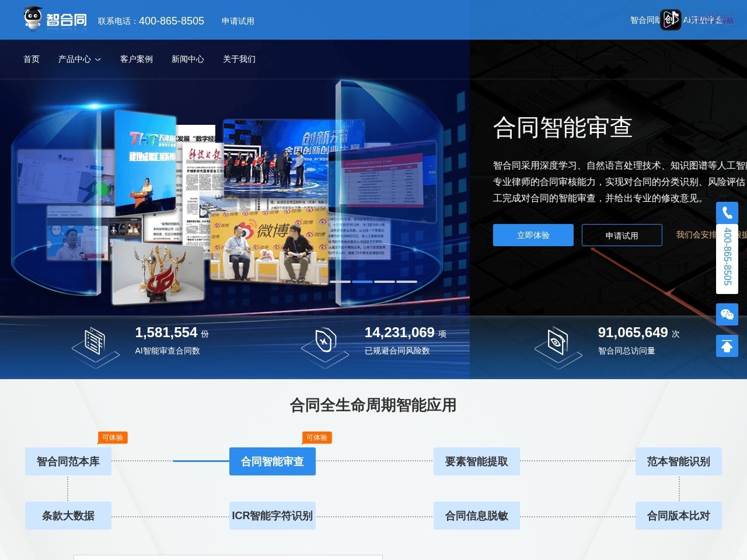Click the outlined 申请试用 banner button
This screenshot has height=560, width=747.
click(622, 235)
